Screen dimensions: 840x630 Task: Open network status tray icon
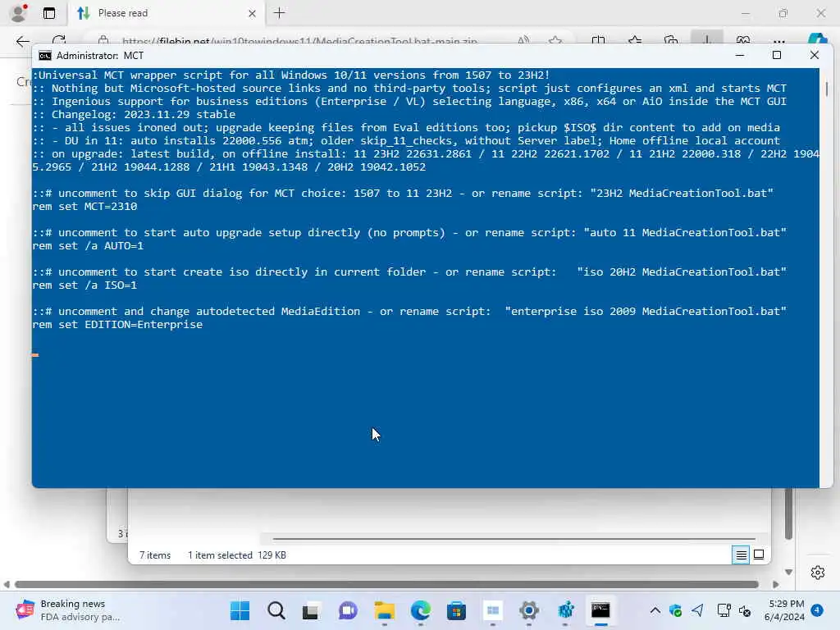[724, 610]
